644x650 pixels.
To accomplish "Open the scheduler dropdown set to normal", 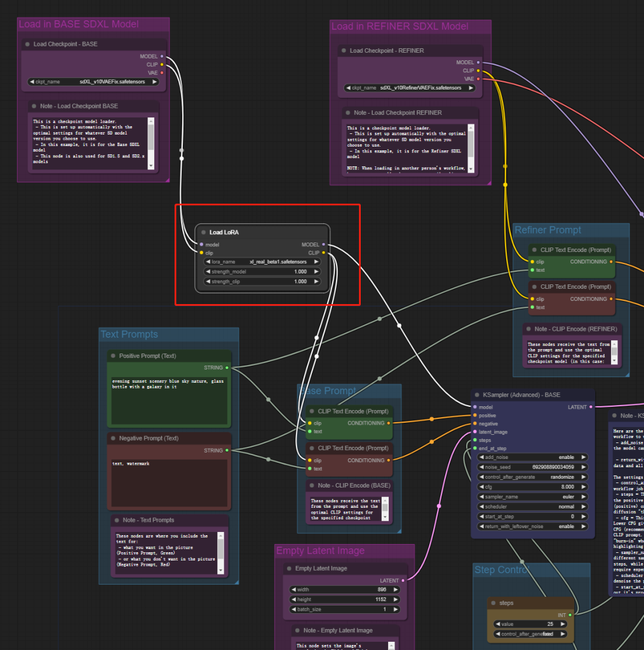I will point(532,507).
